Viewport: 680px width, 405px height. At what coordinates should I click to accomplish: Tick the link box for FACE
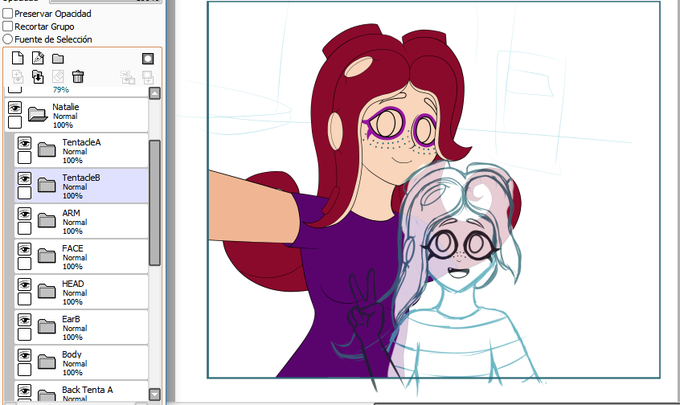point(24,264)
